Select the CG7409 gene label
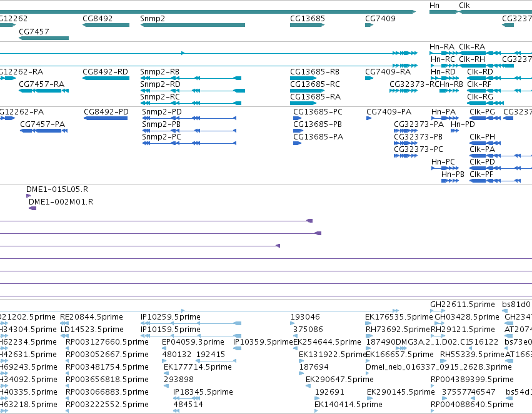This screenshot has height=414, width=532. [380, 19]
